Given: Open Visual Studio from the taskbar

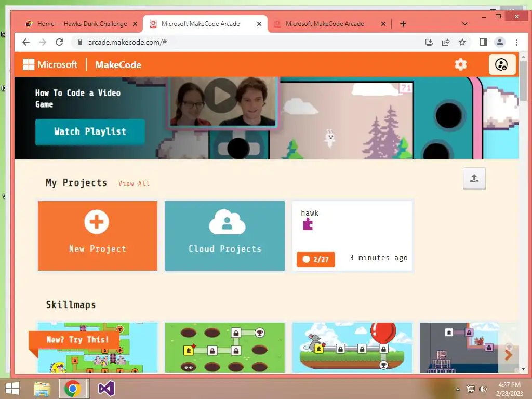Looking at the screenshot, I should [106, 389].
